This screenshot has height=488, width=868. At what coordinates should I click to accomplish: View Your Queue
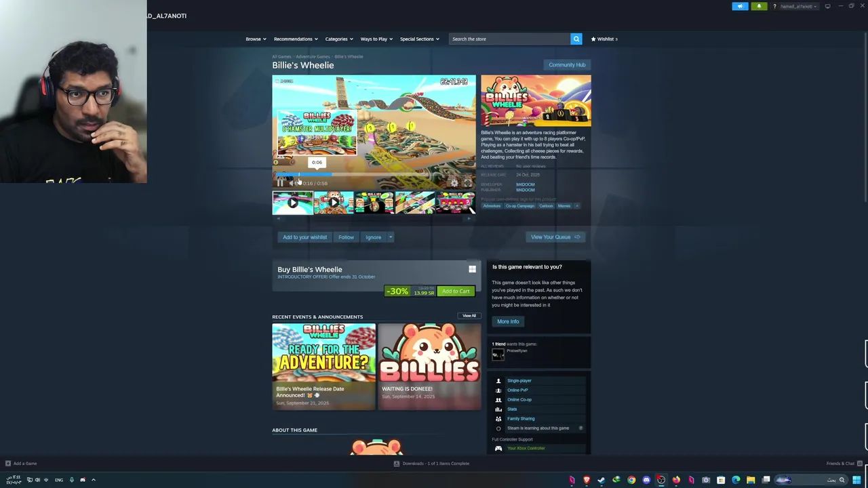(x=555, y=237)
